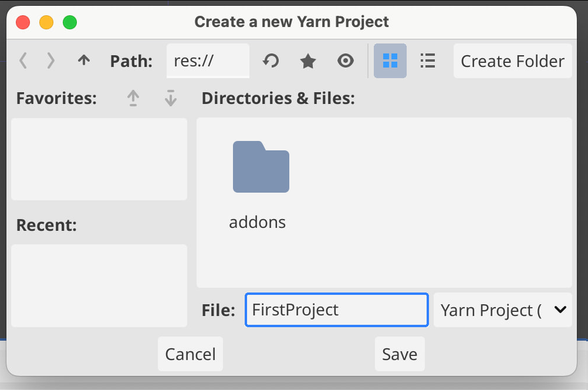Switch to list view
The width and height of the screenshot is (588, 390).
(x=428, y=60)
